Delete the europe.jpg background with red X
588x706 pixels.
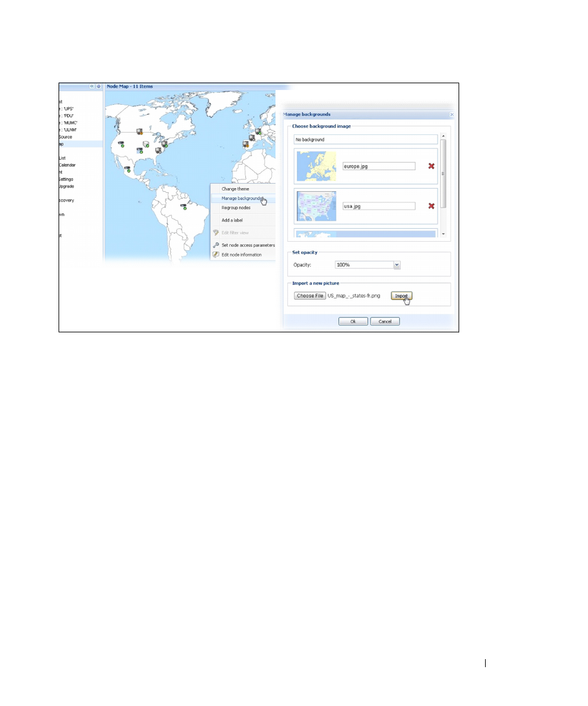(x=431, y=166)
